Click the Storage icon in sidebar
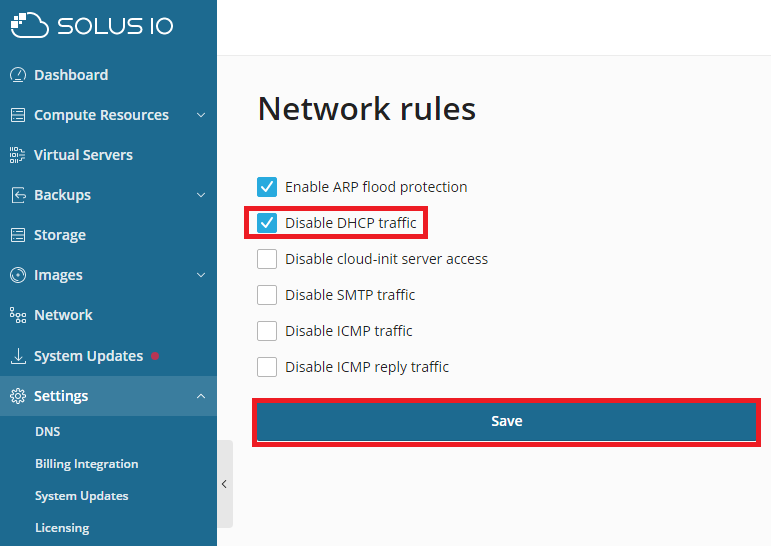This screenshot has height=546, width=771. (x=18, y=235)
